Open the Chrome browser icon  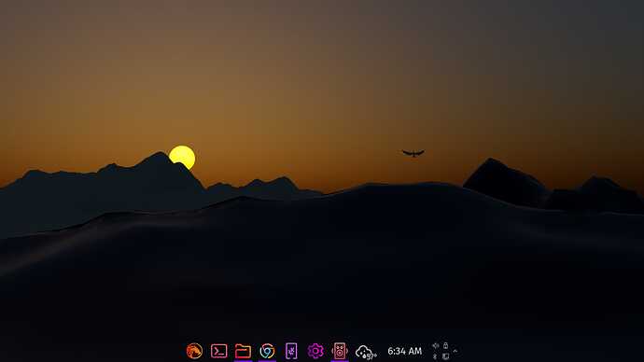pos(267,352)
